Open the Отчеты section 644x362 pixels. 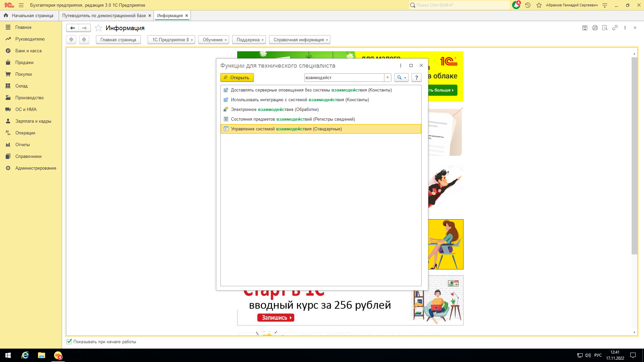(31, 145)
